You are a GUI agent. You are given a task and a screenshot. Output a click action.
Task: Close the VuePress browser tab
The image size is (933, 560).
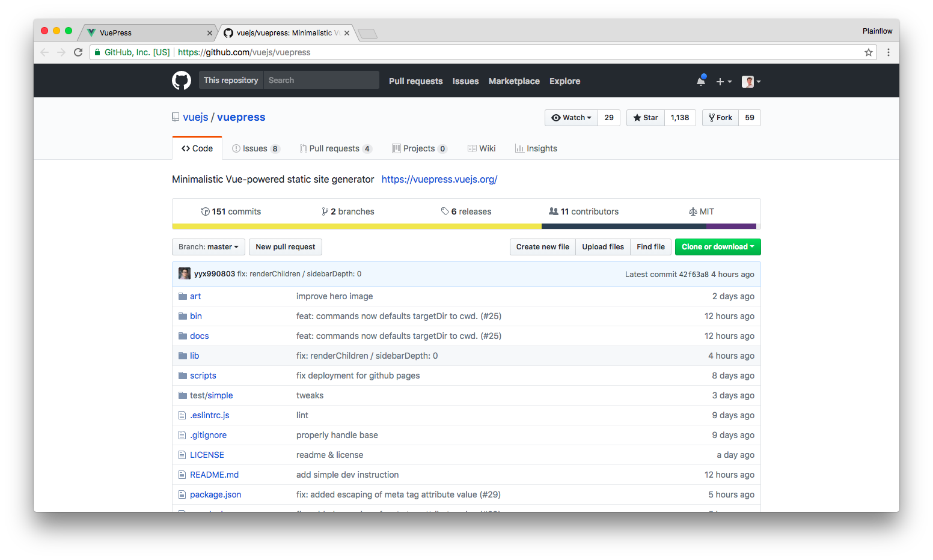coord(210,33)
